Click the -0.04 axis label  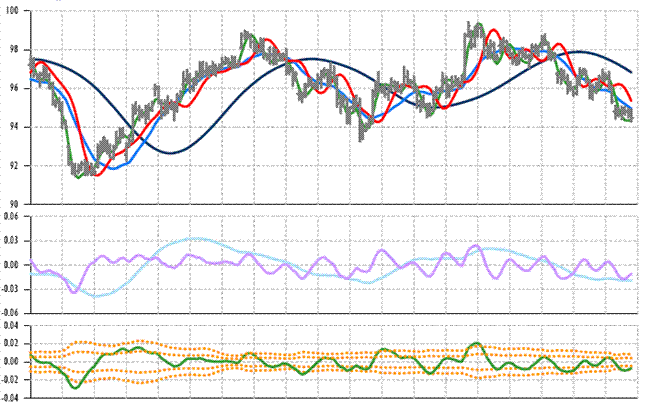click(x=10, y=398)
